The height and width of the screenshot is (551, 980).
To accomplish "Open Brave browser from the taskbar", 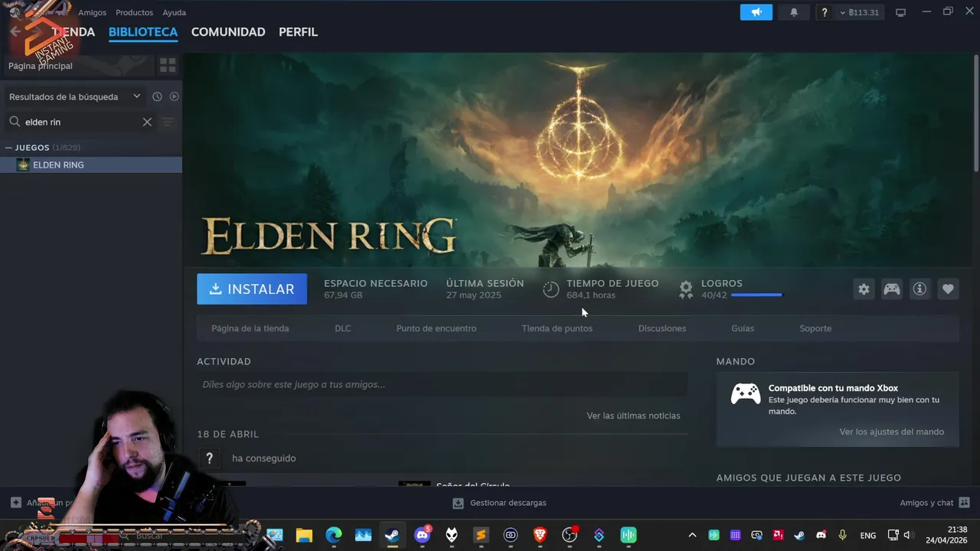I will [x=540, y=535].
